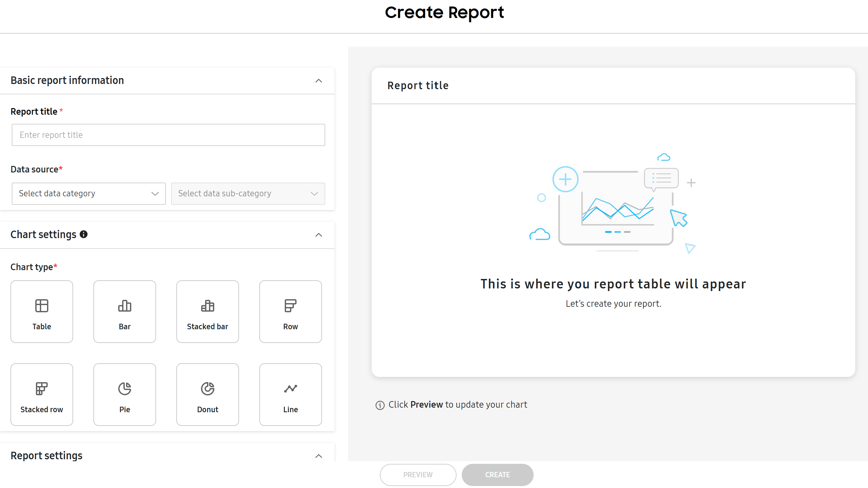The width and height of the screenshot is (868, 488).
Task: Collapse the Basic report information section
Action: (x=318, y=81)
